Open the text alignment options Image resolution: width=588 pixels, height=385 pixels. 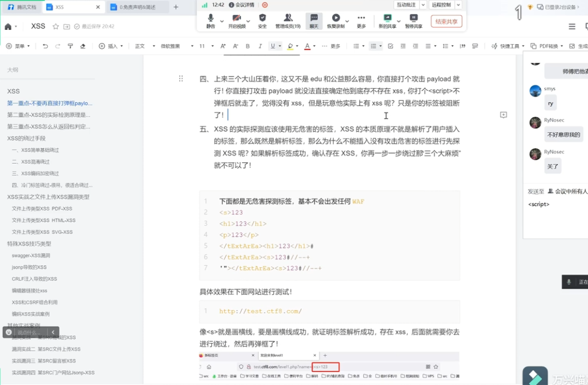[431, 46]
